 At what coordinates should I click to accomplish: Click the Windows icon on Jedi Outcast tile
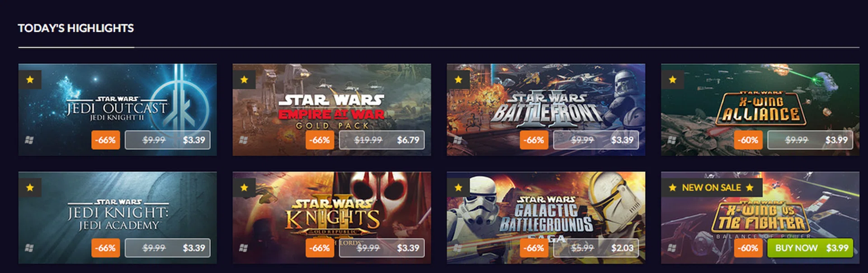(x=29, y=140)
